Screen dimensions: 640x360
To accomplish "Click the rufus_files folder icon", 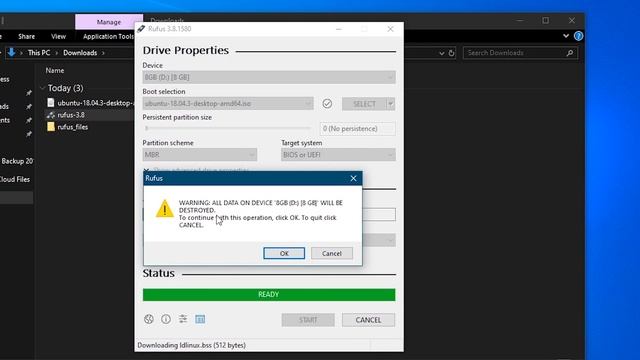I will point(51,127).
